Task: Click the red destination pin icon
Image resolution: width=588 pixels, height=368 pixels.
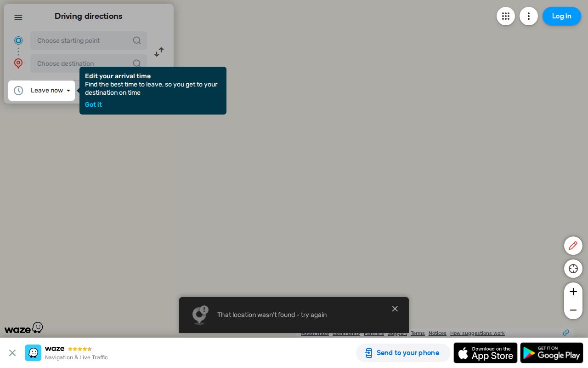Action: 18,63
